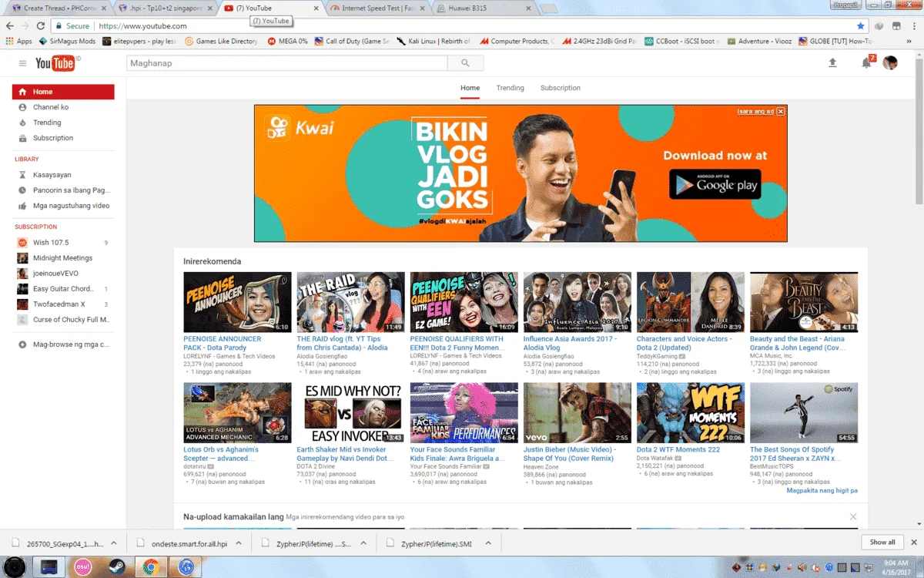This screenshot has height=578, width=924.
Task: Switch to the Subscription top tab
Action: pyautogui.click(x=561, y=88)
